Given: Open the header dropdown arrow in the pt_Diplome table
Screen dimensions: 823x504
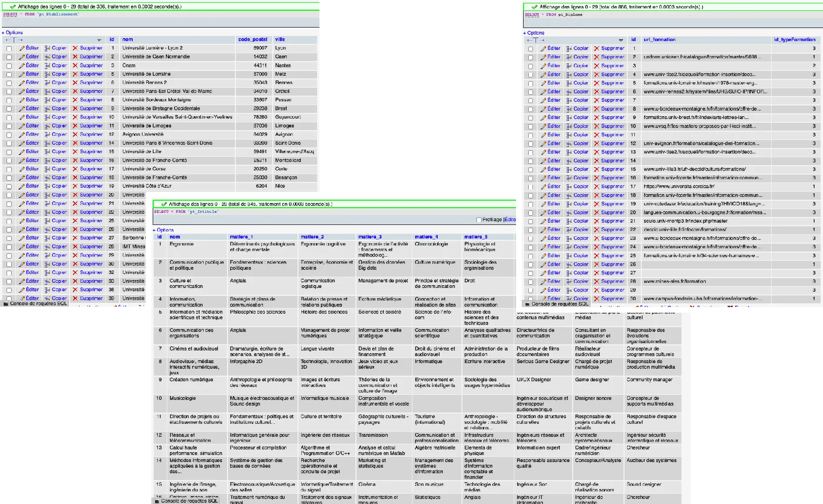Looking at the screenshot, I should (621, 40).
